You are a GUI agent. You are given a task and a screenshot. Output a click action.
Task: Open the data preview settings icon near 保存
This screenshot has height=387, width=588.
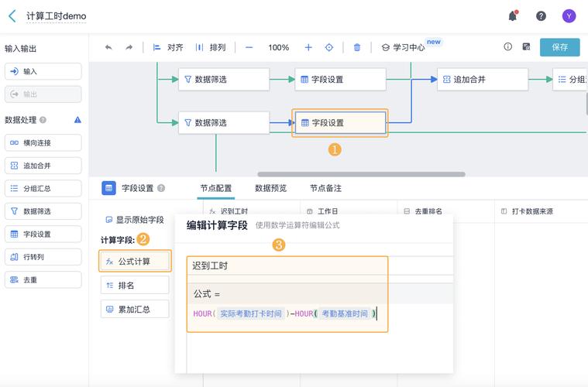point(527,46)
